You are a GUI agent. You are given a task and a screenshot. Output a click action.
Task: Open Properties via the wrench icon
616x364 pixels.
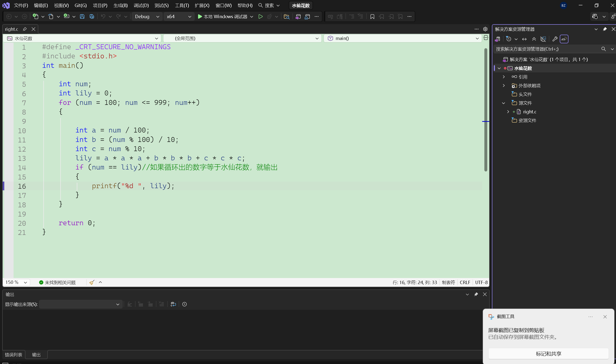pyautogui.click(x=555, y=39)
